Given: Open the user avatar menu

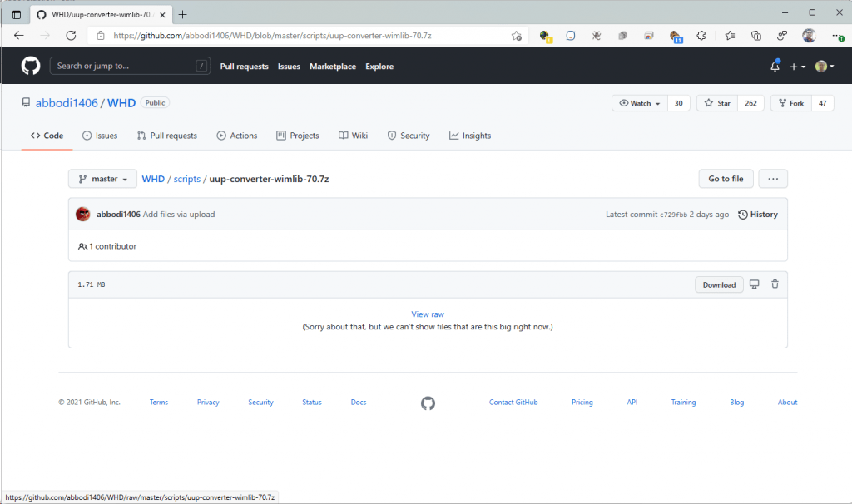Looking at the screenshot, I should coord(823,67).
